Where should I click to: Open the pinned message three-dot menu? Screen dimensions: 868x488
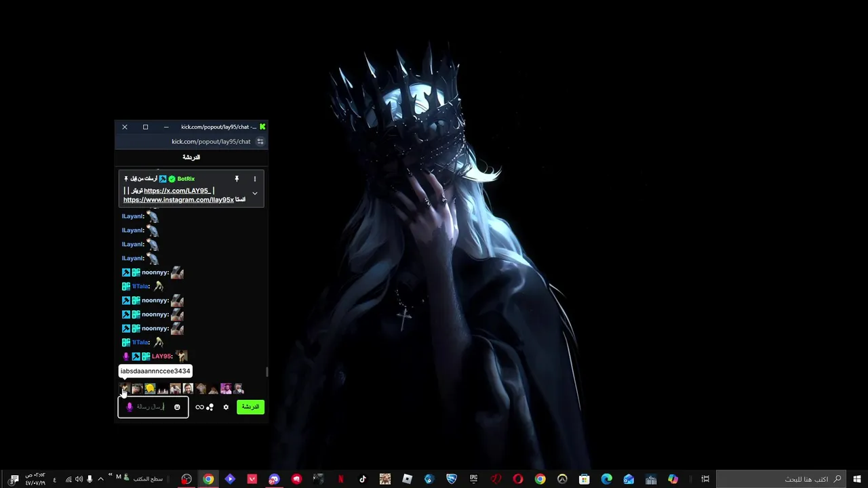(255, 179)
